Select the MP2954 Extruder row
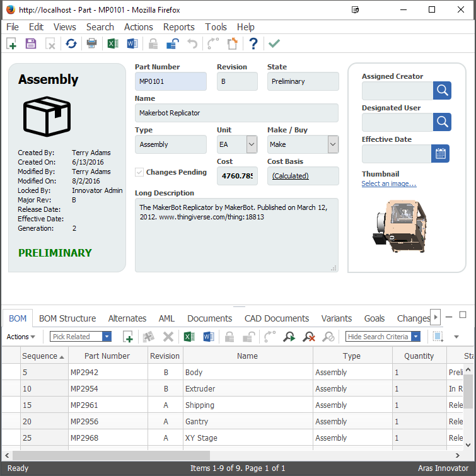This screenshot has width=476, height=476. tap(232, 388)
